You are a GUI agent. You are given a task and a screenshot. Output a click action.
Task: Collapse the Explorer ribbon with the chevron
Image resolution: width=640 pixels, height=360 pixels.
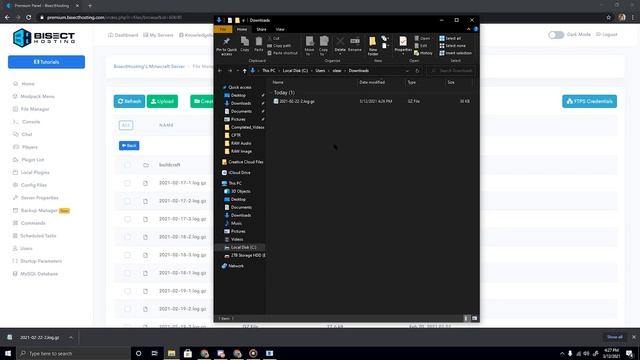468,29
